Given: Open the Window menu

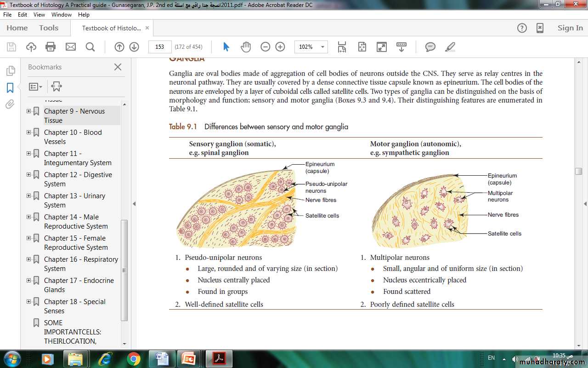Looking at the screenshot, I should (x=61, y=15).
